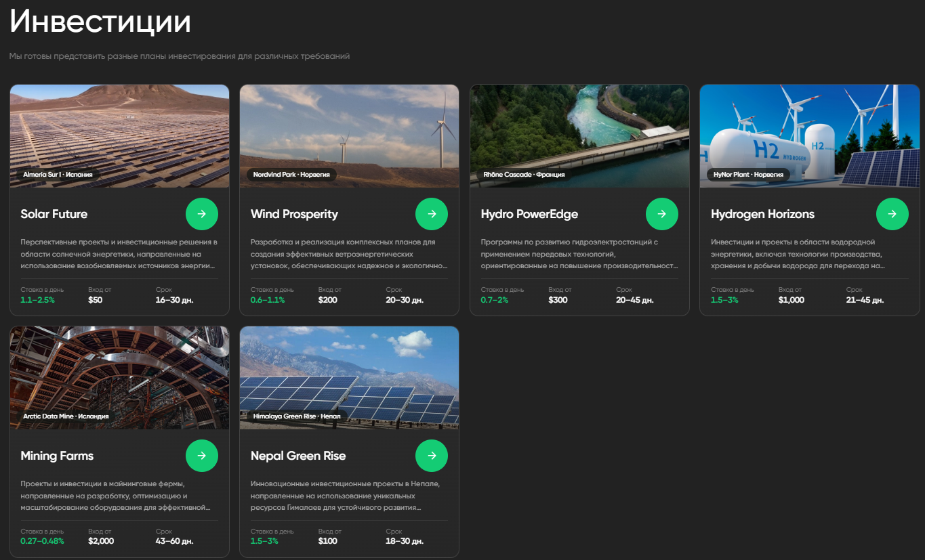This screenshot has height=560, width=925.
Task: Click the green arrow button on Wind Prosperity
Action: click(432, 214)
